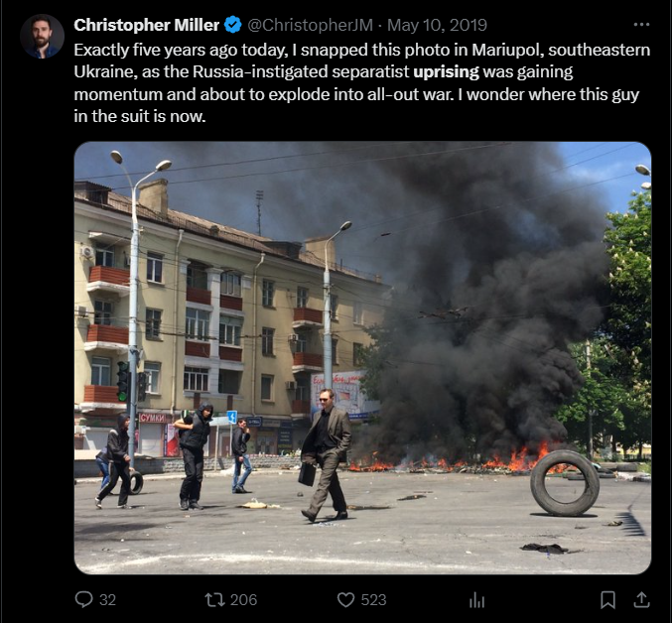Click the retweet arrows icon
The height and width of the screenshot is (623, 672).
pos(214,599)
